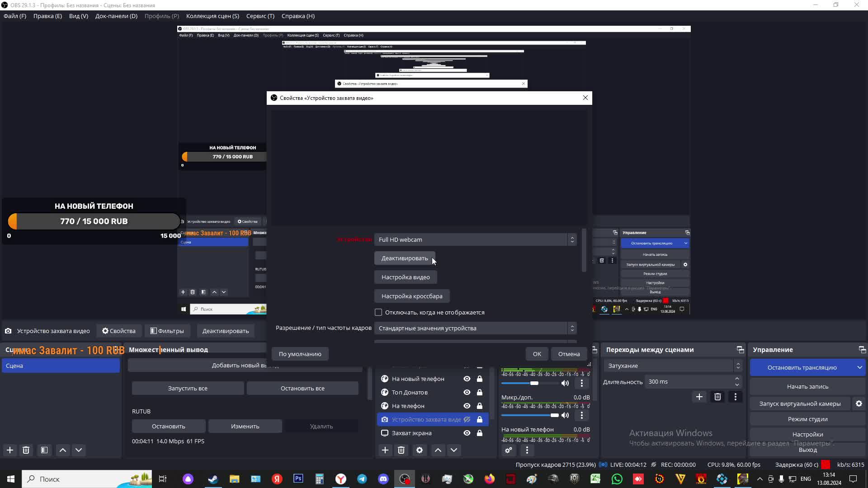Move selected source up in list
Viewport: 868px width, 488px height.
tap(438, 450)
